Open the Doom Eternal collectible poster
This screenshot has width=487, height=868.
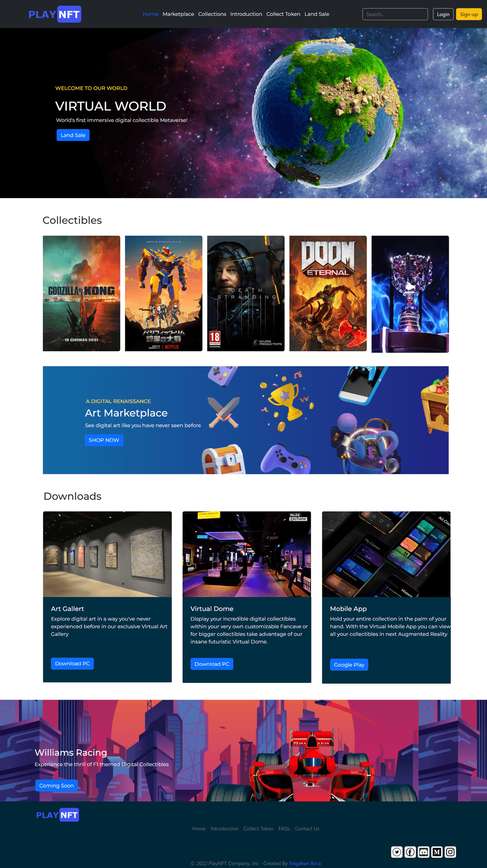tap(328, 293)
